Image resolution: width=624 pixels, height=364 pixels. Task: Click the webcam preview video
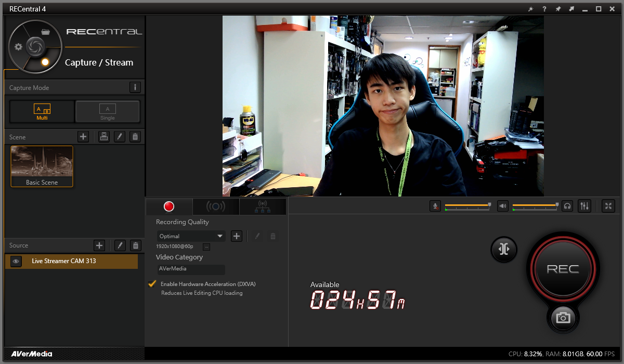pyautogui.click(x=383, y=106)
